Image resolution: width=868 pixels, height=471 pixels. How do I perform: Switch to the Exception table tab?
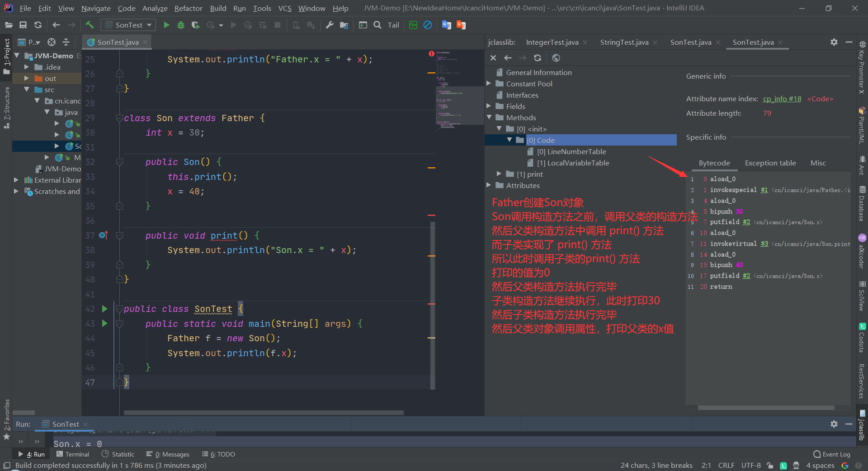tap(770, 163)
